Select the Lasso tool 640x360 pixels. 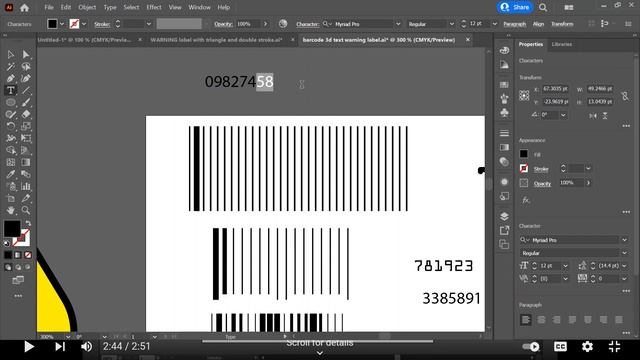[26, 66]
